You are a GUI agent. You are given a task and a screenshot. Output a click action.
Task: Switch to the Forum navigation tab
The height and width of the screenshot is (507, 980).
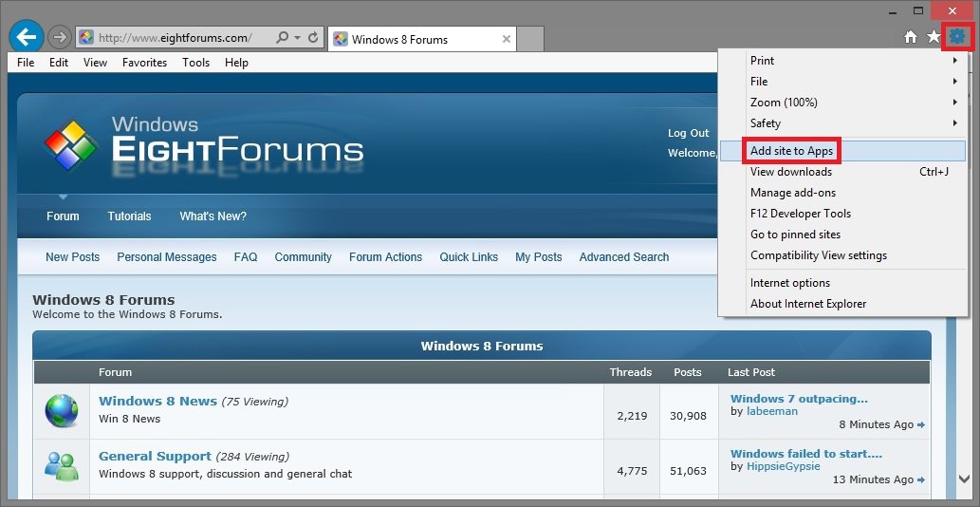tap(63, 216)
